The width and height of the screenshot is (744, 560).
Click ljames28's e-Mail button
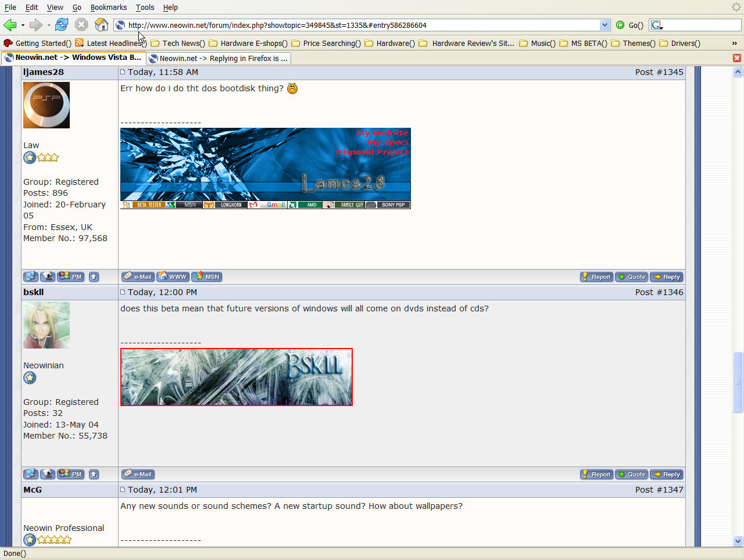pos(138,277)
